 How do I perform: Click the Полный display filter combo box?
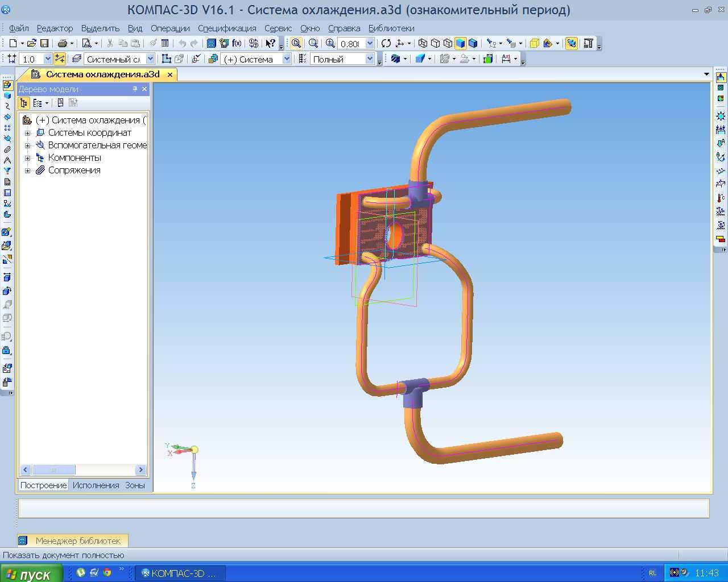pos(342,59)
